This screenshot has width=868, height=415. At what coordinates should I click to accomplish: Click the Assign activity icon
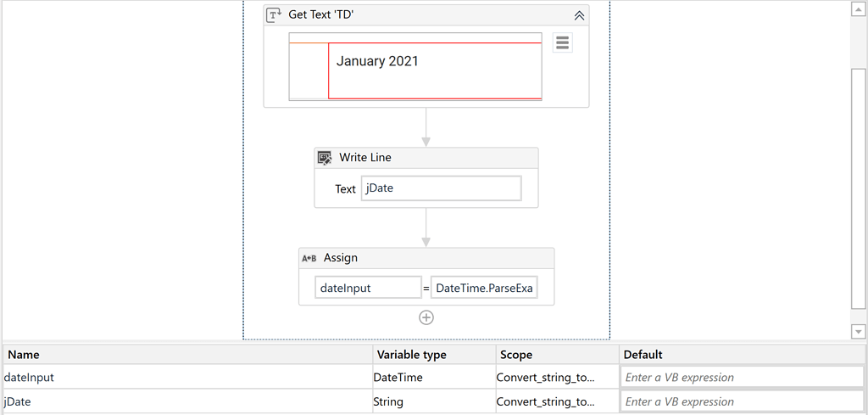[309, 258]
